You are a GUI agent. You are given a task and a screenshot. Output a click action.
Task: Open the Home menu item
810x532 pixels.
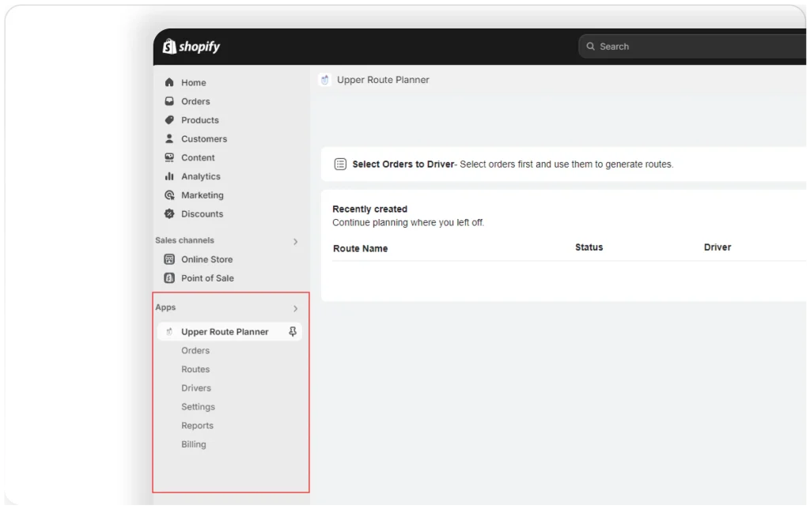click(x=193, y=82)
